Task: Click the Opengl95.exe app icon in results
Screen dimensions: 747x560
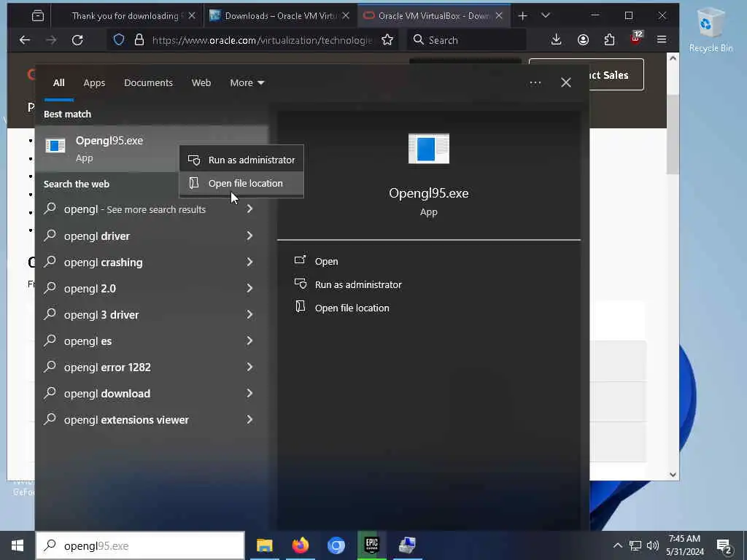Action: pos(55,145)
